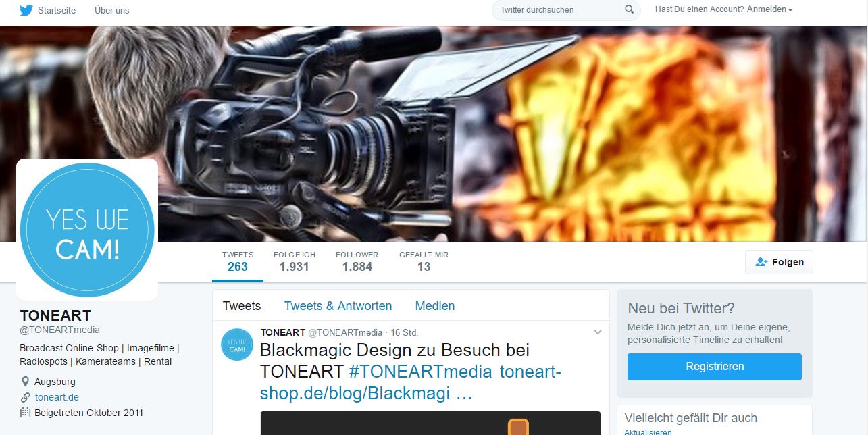868x435 pixels.
Task: Click the Neu bei Twitter? heading
Action: coord(681,309)
